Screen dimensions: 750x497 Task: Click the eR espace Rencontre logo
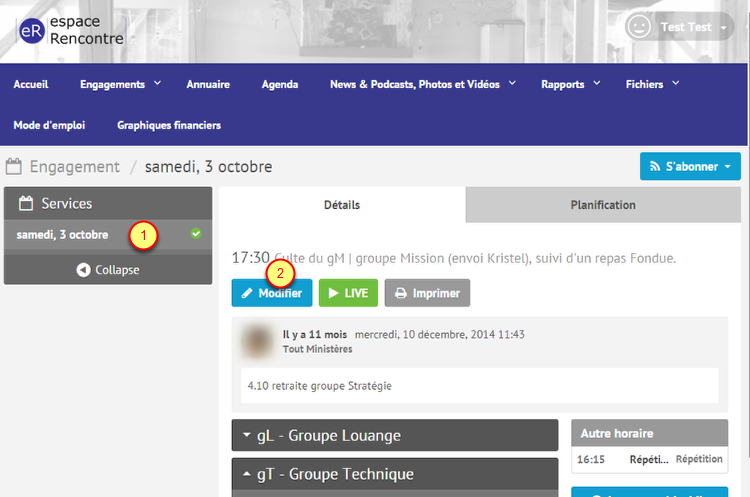(x=71, y=30)
